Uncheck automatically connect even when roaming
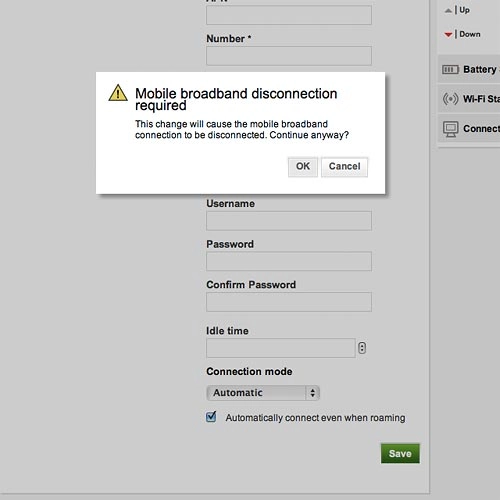This screenshot has height=500, width=500. [x=211, y=417]
